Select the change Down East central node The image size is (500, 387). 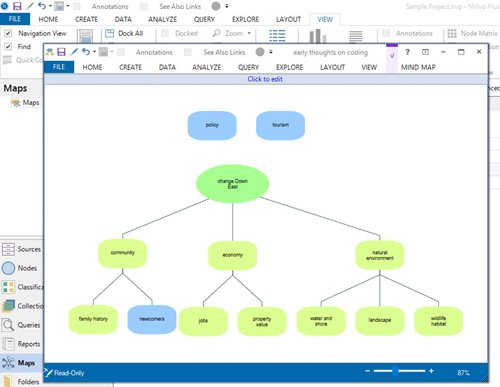pyautogui.click(x=232, y=184)
